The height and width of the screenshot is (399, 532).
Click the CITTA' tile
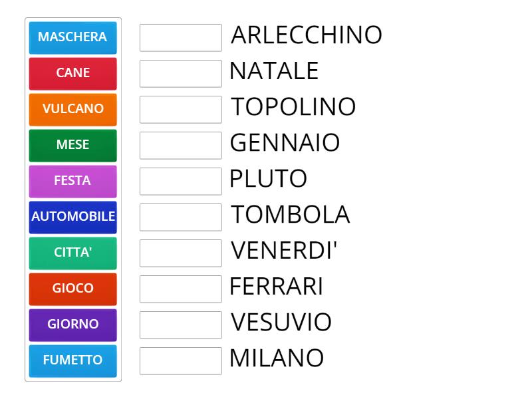click(x=72, y=253)
